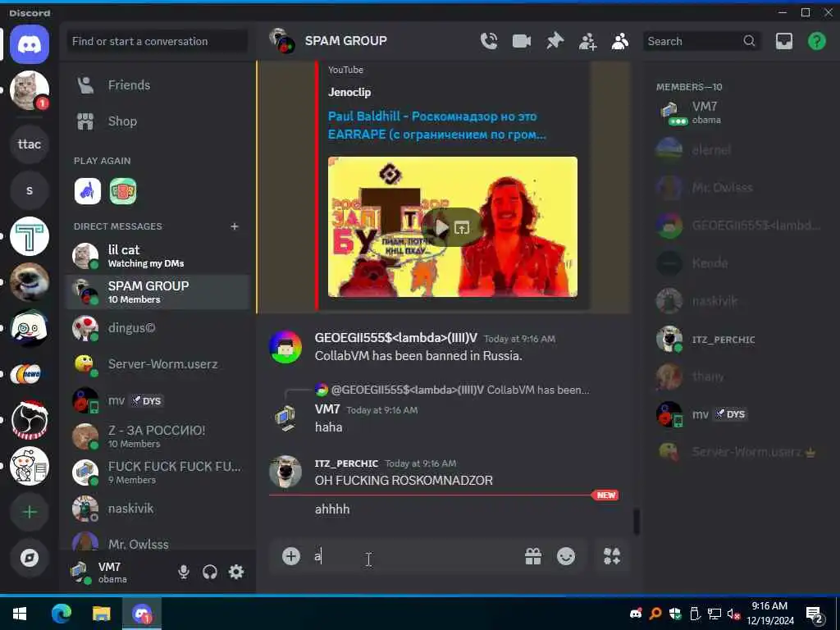
Task: Open the Inbox
Action: (x=783, y=41)
